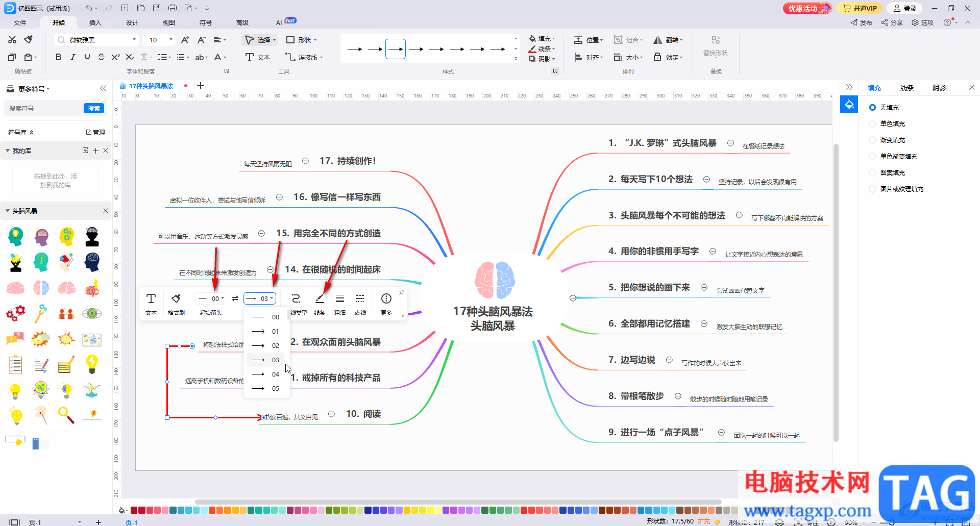Click the 发布 publish button
The height and width of the screenshot is (526, 980).
tap(861, 22)
